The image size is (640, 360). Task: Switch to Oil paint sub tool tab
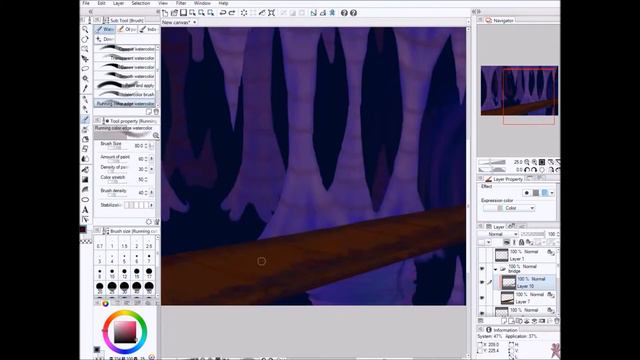[127, 29]
